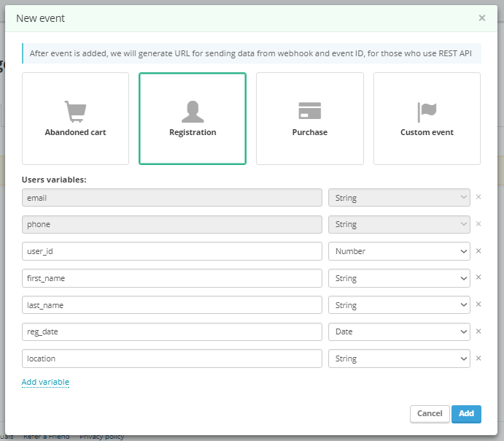Delete the reg_date variable row
Viewport: 504px width, 441px height.
(478, 331)
